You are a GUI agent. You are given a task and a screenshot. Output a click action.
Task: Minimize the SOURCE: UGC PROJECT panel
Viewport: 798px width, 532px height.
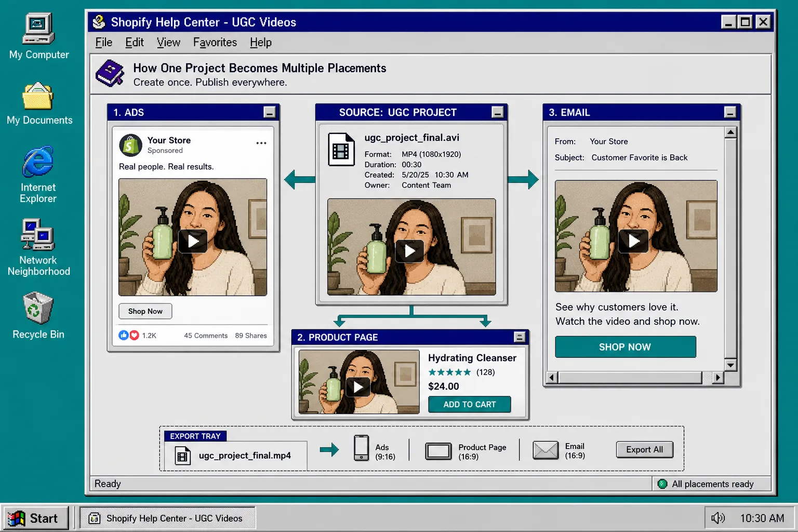tap(497, 112)
